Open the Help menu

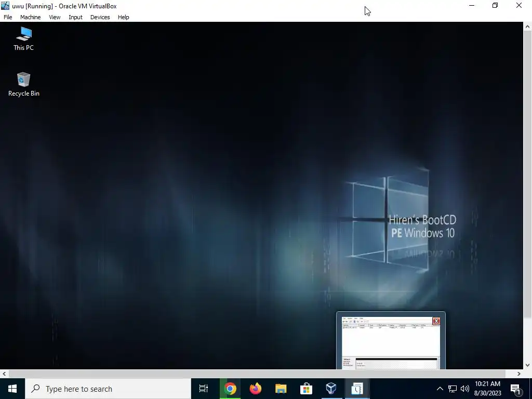123,17
